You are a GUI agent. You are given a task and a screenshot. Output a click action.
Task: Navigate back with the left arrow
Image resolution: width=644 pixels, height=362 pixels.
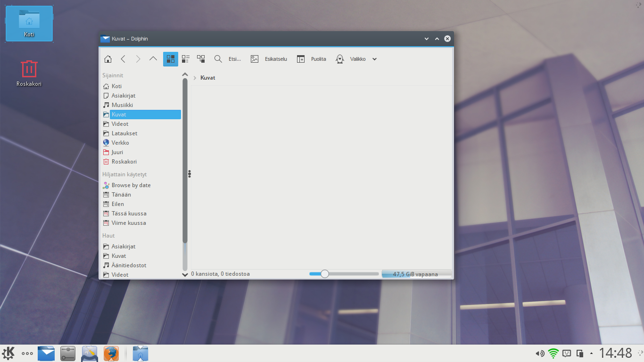point(123,59)
